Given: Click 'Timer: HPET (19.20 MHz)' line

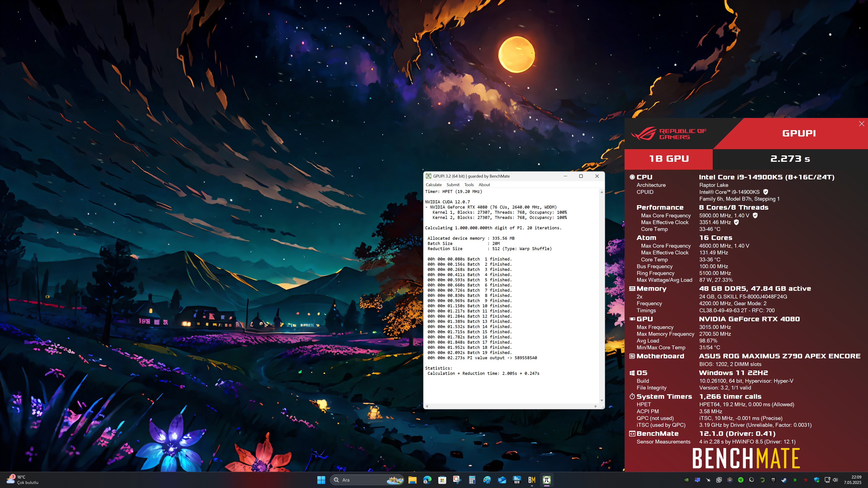Looking at the screenshot, I should (x=453, y=192).
